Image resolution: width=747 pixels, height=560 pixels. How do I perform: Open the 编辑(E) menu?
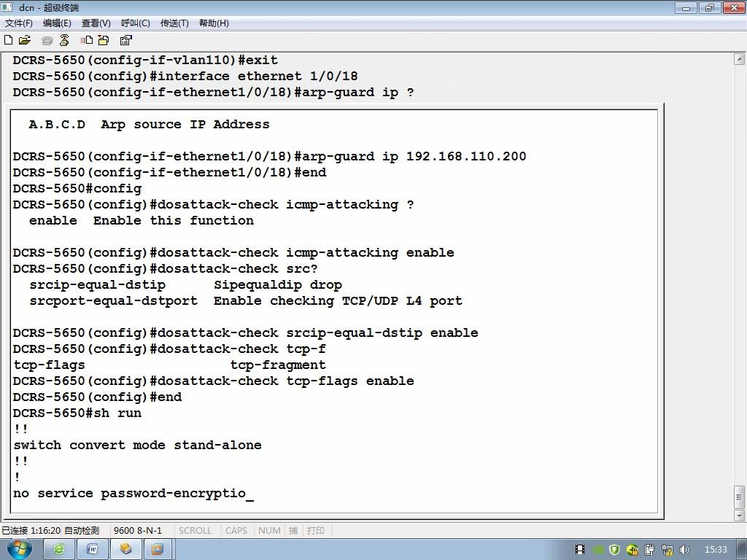(57, 23)
